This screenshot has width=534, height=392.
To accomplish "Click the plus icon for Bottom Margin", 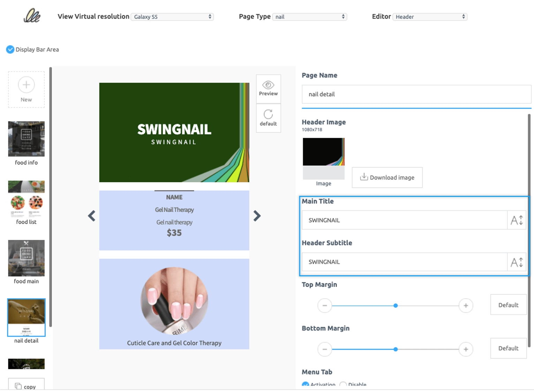I will point(466,349).
